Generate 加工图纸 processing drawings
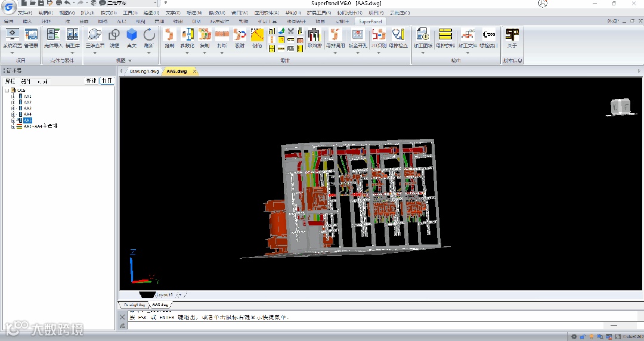Screen dimensions: 644x341 point(423,38)
